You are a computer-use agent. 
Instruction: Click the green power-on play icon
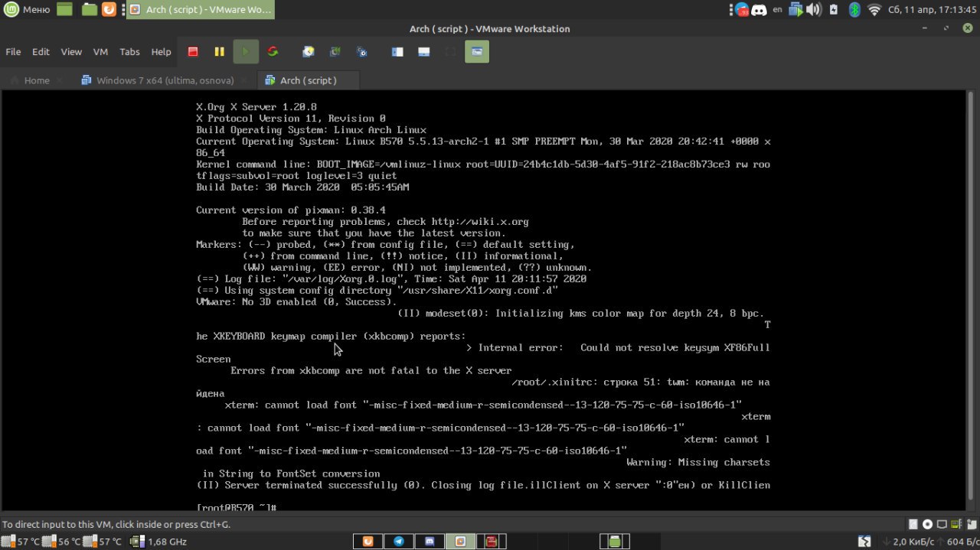tap(246, 52)
